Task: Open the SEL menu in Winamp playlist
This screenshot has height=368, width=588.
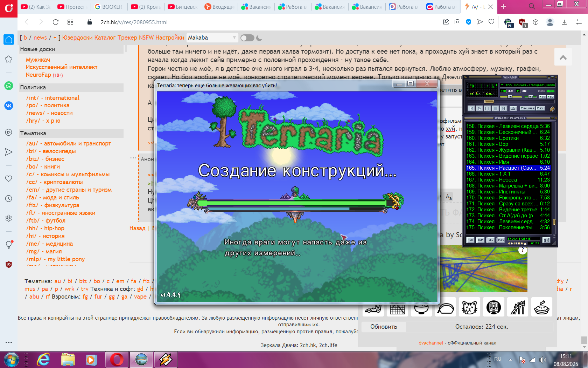Action: pyautogui.click(x=491, y=240)
